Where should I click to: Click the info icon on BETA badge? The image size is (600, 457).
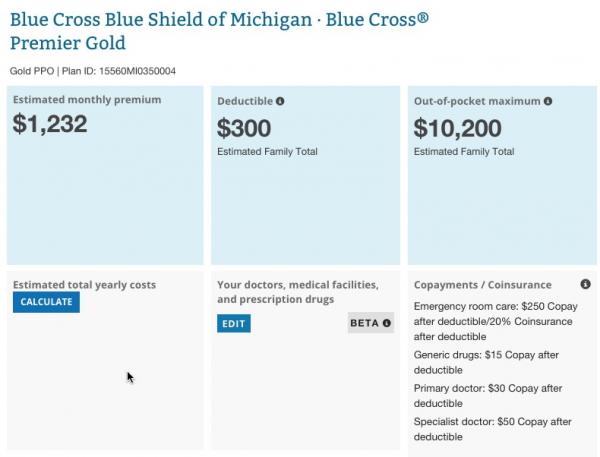coord(387,323)
